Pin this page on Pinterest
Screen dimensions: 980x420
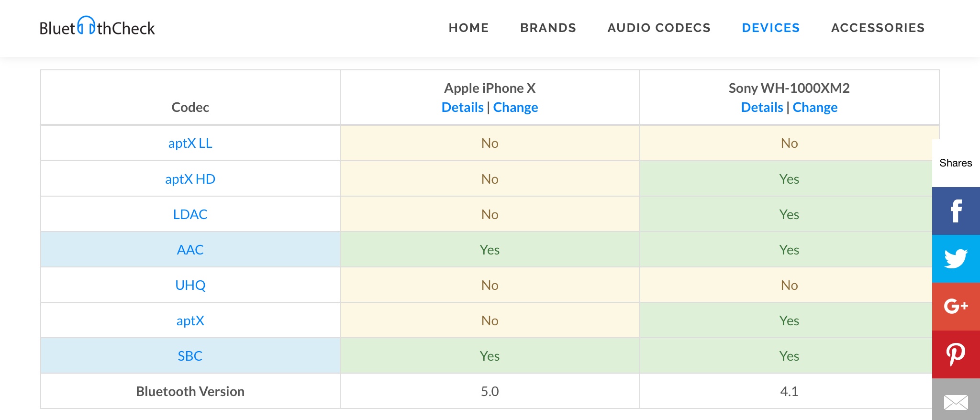[956, 354]
